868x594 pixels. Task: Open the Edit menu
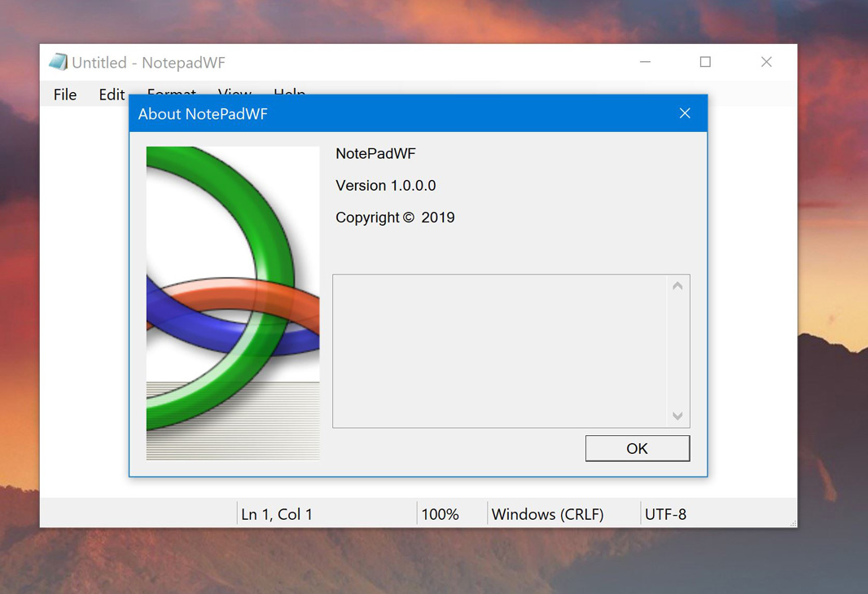pos(112,95)
